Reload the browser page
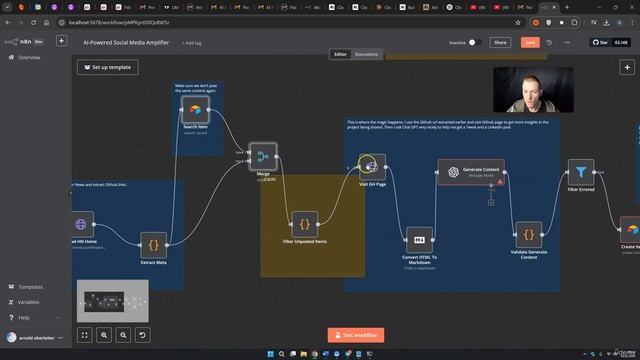This screenshot has height=360, width=640. click(33, 22)
